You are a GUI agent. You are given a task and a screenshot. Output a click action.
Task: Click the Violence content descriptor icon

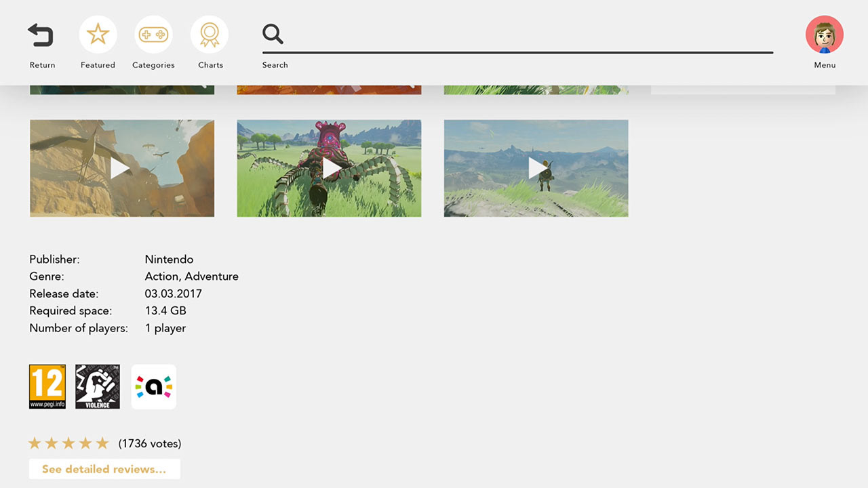click(x=98, y=386)
